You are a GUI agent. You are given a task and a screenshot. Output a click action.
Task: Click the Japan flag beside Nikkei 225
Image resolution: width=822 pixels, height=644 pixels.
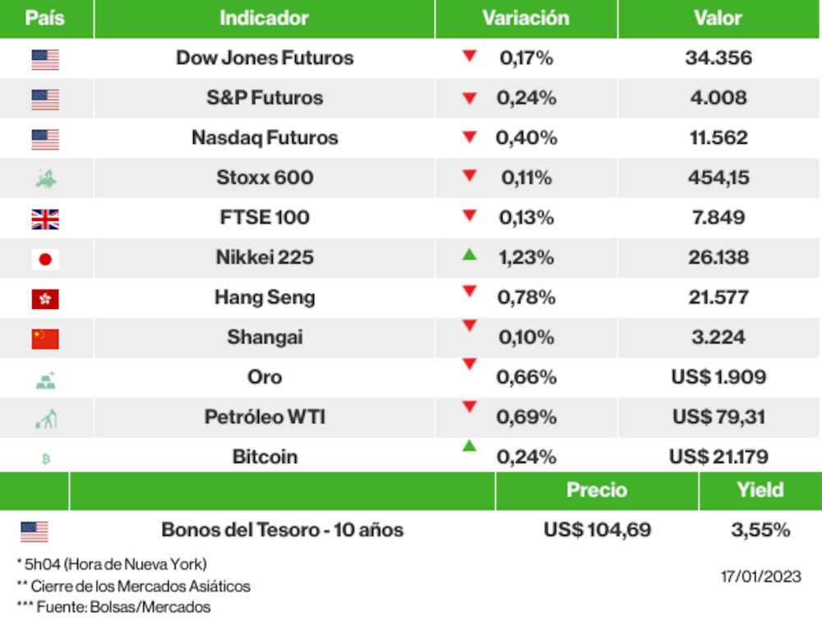point(45,259)
